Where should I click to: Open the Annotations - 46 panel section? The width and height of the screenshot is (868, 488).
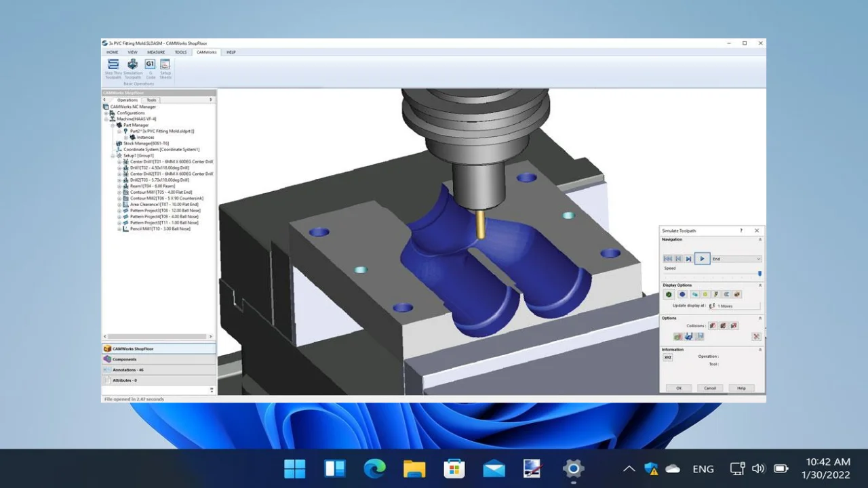pos(159,370)
